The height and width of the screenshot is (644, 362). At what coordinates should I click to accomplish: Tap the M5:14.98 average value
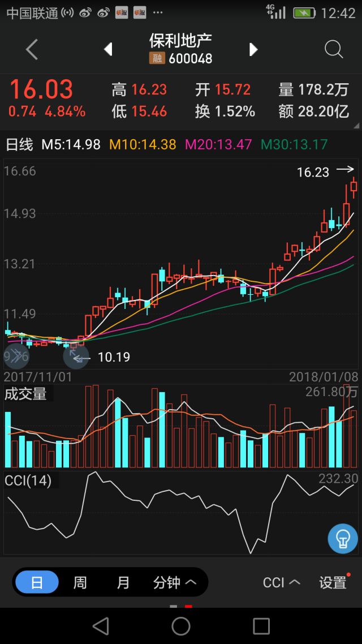(71, 144)
